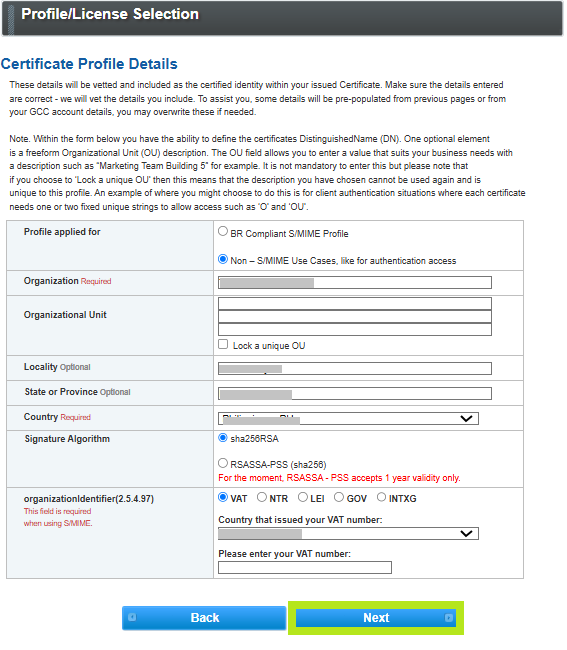Click into the Locality text field
The height and width of the screenshot is (650, 567).
point(355,369)
